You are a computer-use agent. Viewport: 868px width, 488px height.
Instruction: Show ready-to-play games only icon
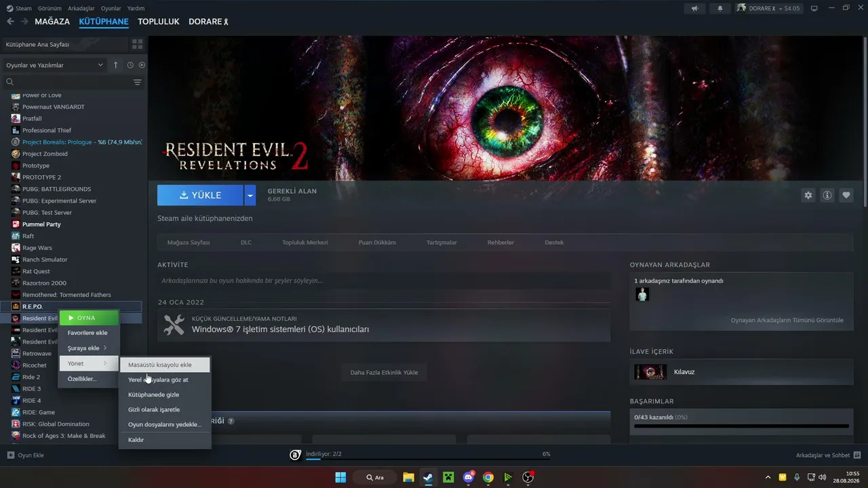coord(142,65)
